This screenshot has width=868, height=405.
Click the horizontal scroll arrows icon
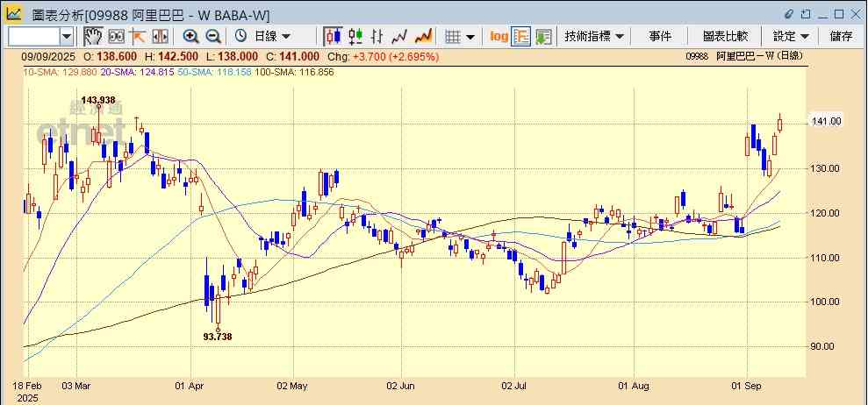160,37
